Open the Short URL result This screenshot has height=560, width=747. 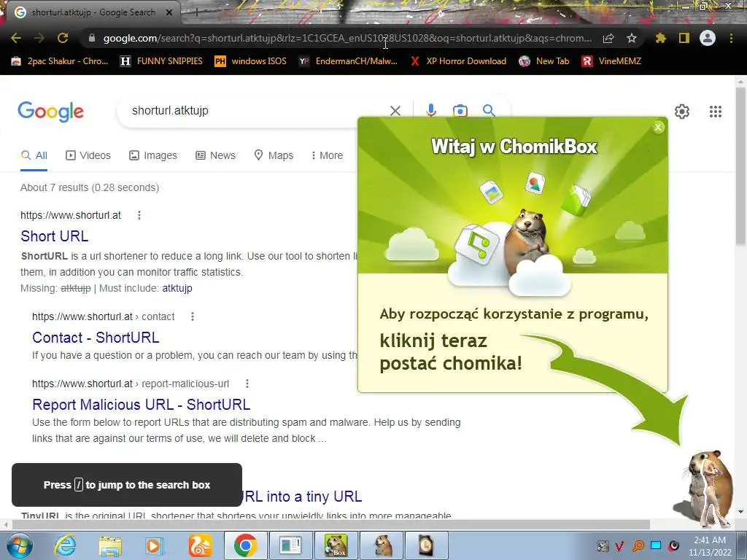(x=54, y=236)
